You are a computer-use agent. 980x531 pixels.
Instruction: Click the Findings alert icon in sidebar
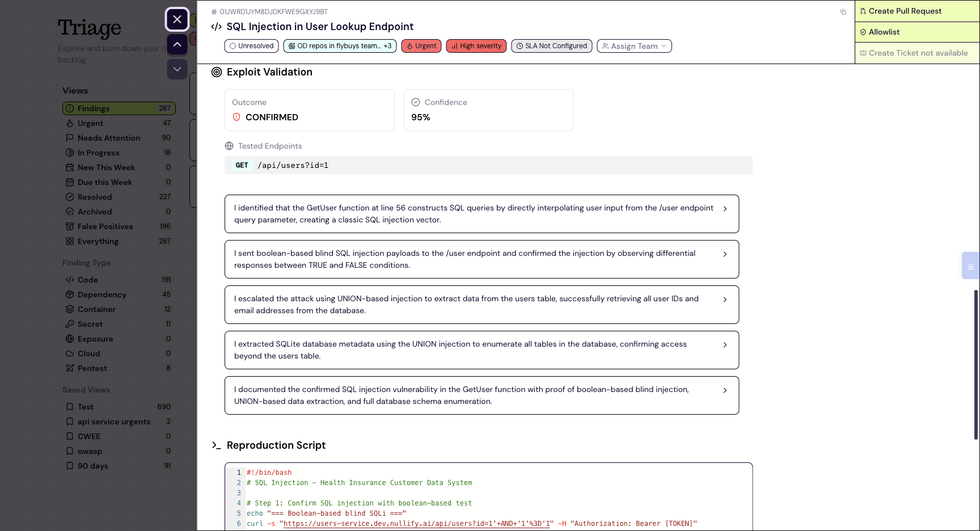(70, 108)
